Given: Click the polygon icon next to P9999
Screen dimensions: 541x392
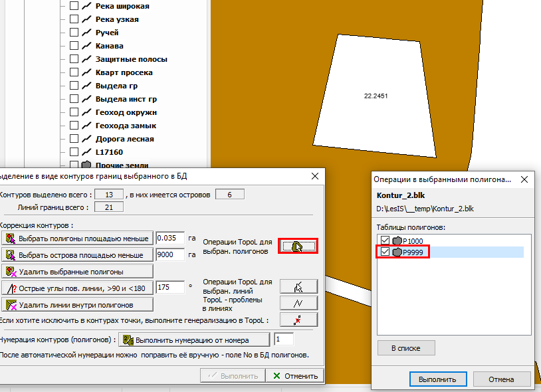Looking at the screenshot, I should pyautogui.click(x=397, y=252).
